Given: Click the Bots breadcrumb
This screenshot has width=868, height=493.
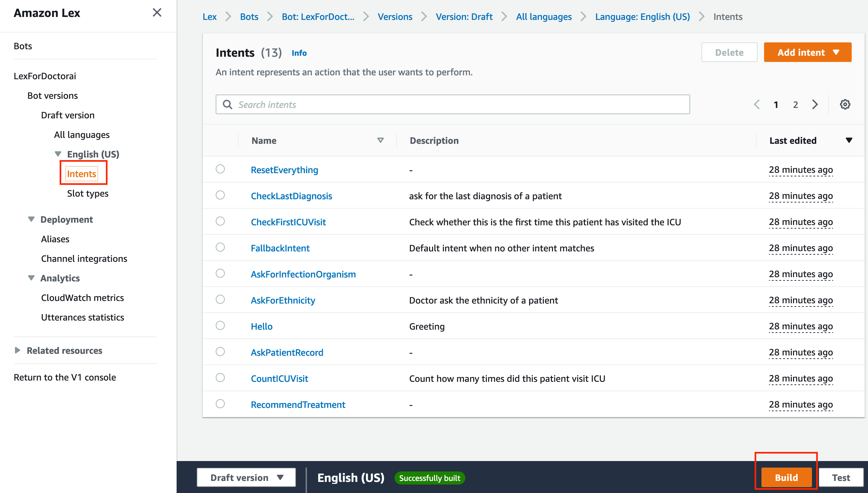Looking at the screenshot, I should tap(249, 17).
